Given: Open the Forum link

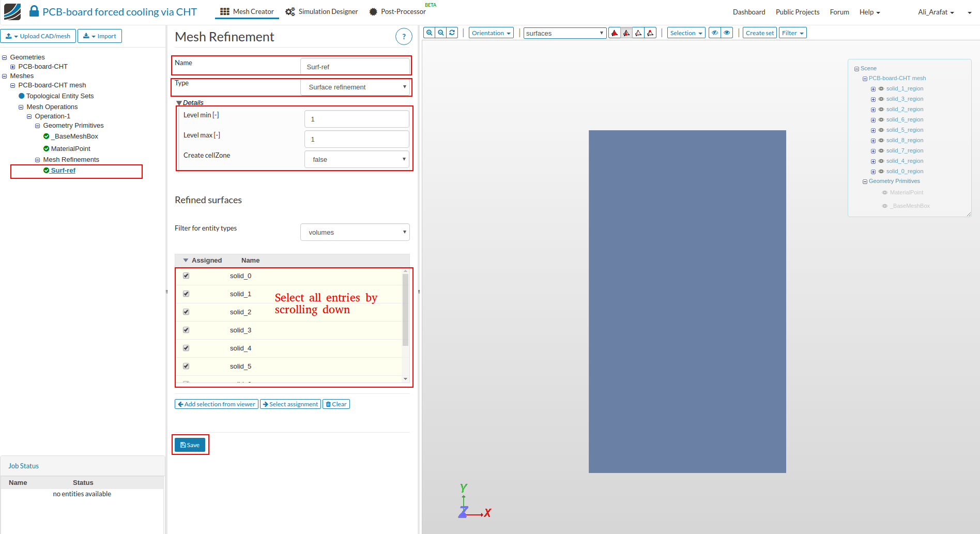Looking at the screenshot, I should pos(839,12).
